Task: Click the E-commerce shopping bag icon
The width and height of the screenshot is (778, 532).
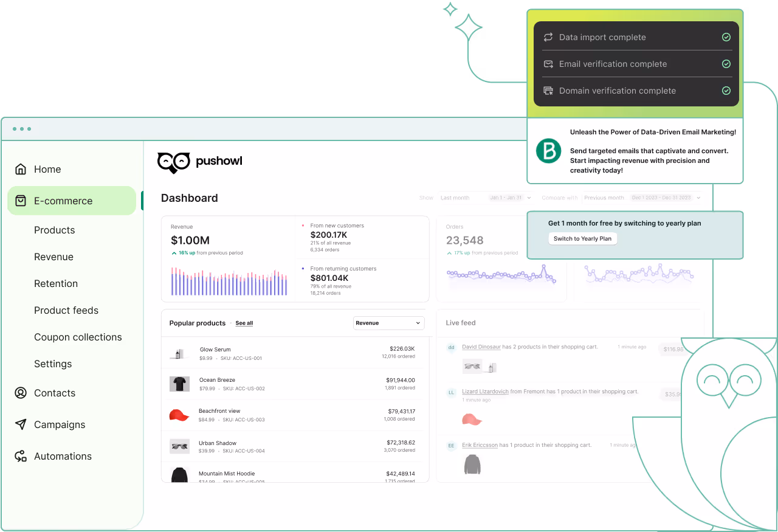Action: (21, 201)
